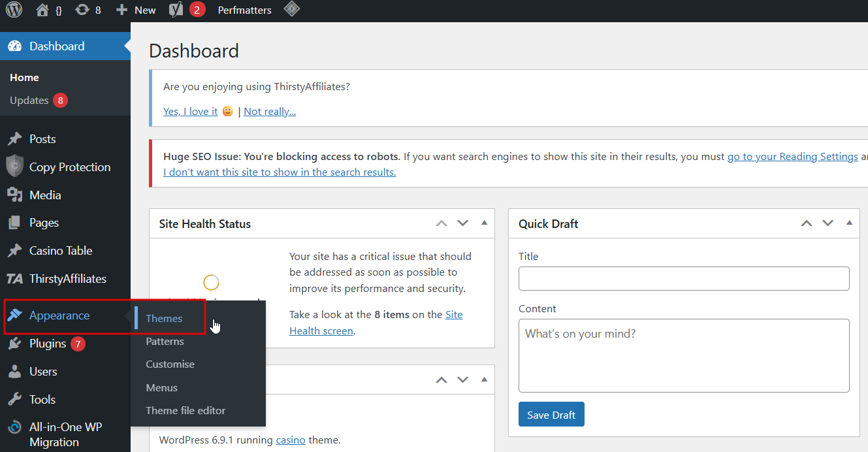Click the Tools wrench icon
Viewport: 868px width, 452px height.
coord(14,399)
